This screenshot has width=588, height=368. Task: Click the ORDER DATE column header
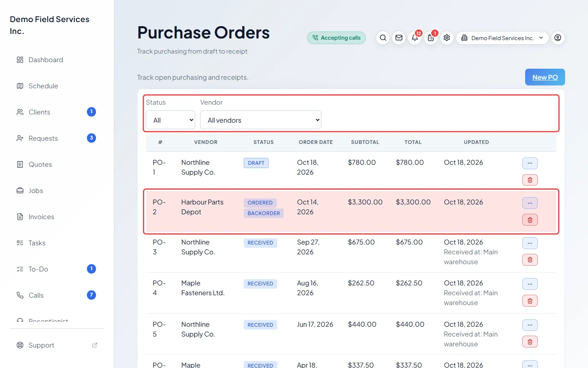click(316, 142)
